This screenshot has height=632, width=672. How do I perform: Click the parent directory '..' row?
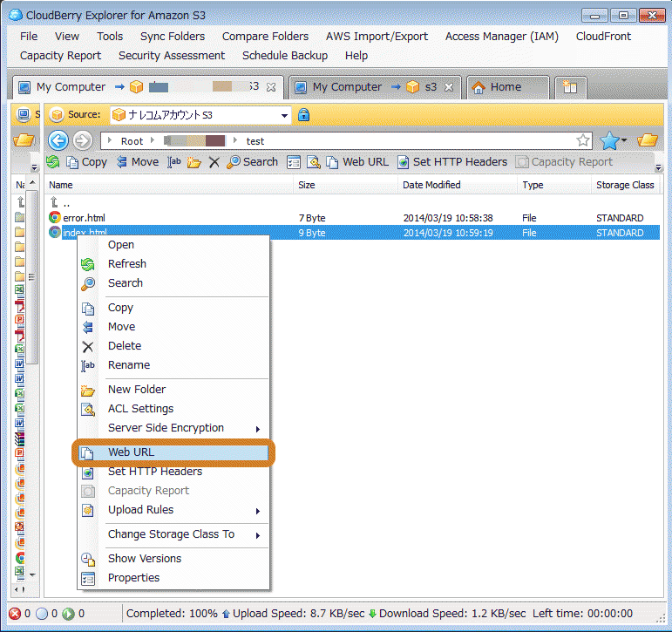point(354,201)
